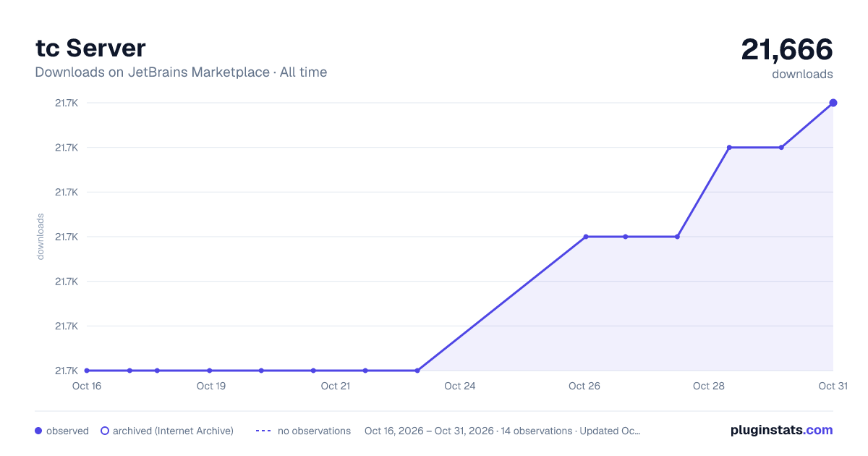This screenshot has height=456, width=868.
Task: Click the 'Oct 21' x-axis label
Action: coord(336,386)
